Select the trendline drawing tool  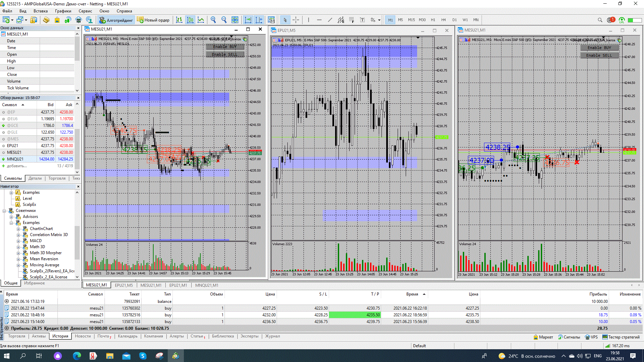[330, 20]
